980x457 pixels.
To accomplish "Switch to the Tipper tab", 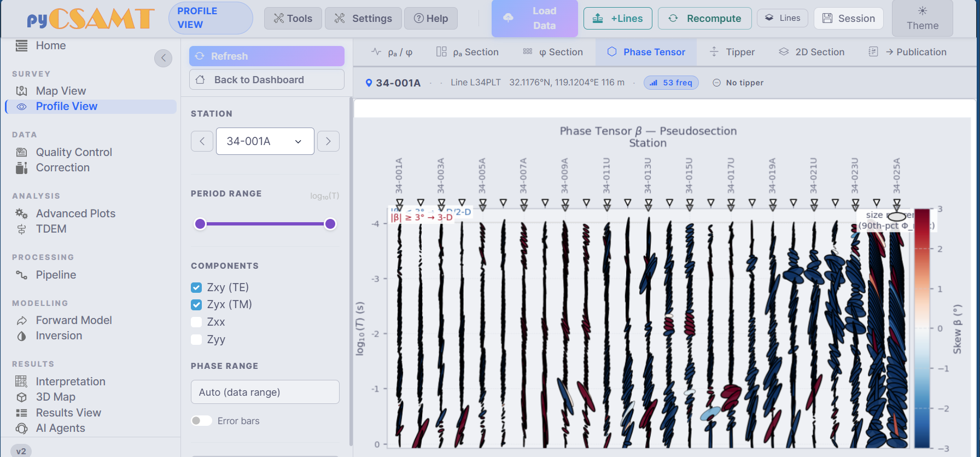I will 732,52.
